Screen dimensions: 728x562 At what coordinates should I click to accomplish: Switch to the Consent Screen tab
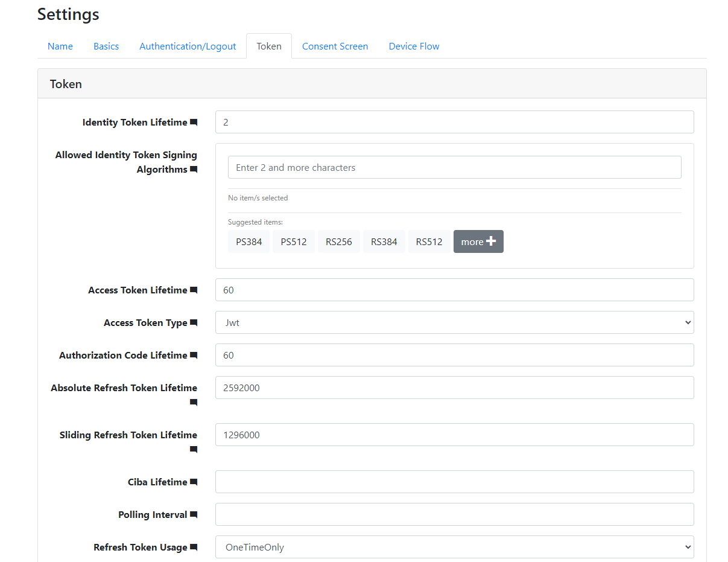tap(335, 46)
